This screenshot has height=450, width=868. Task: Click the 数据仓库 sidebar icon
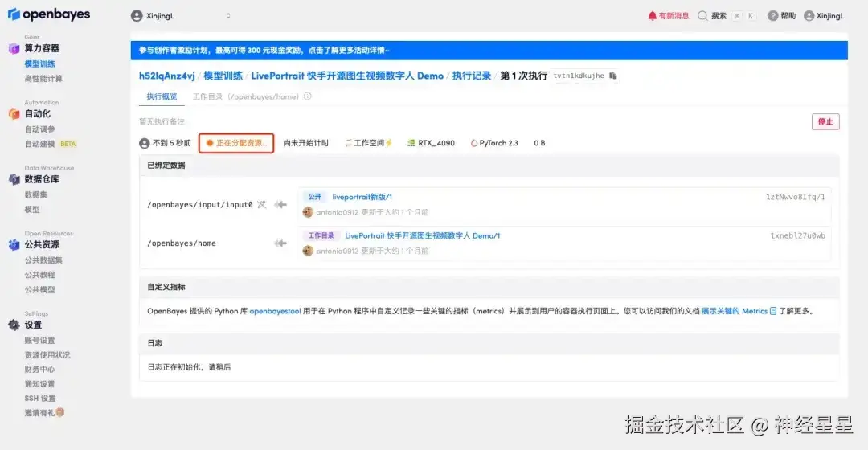[14, 179]
